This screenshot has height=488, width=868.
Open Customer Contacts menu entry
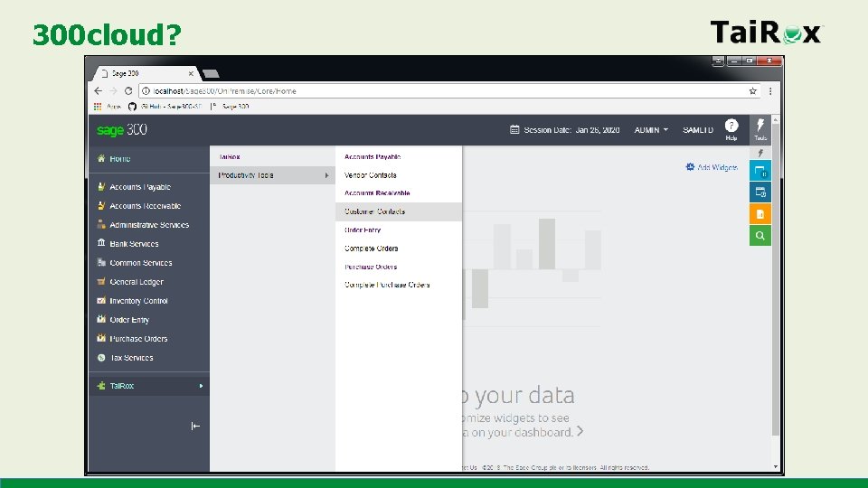pyautogui.click(x=399, y=211)
